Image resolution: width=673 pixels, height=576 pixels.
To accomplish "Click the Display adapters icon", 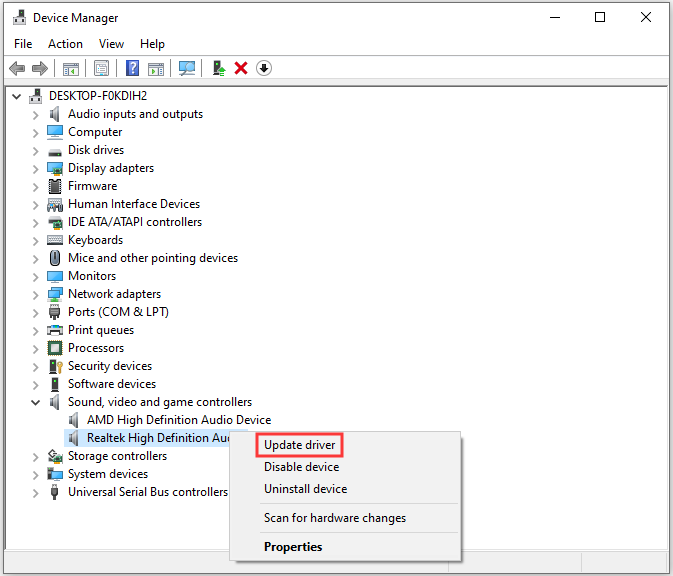I will point(55,168).
